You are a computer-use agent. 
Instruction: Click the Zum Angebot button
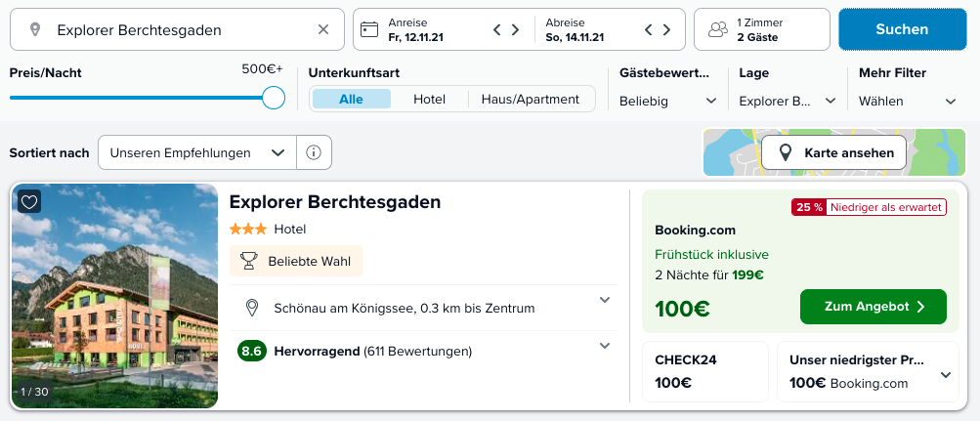(x=873, y=307)
